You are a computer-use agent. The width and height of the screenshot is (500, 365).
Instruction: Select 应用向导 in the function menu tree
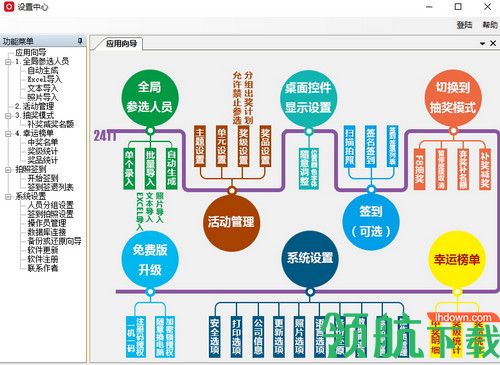pyautogui.click(x=31, y=52)
